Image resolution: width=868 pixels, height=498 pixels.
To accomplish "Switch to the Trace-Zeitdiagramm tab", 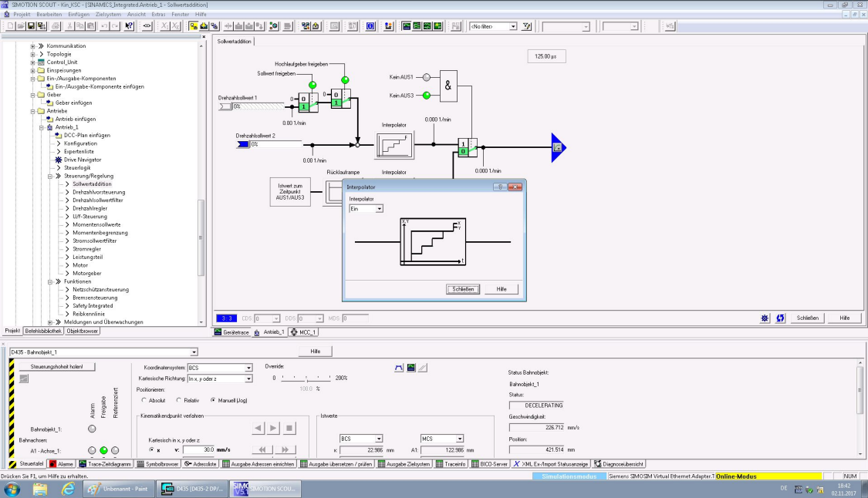I will 105,464.
